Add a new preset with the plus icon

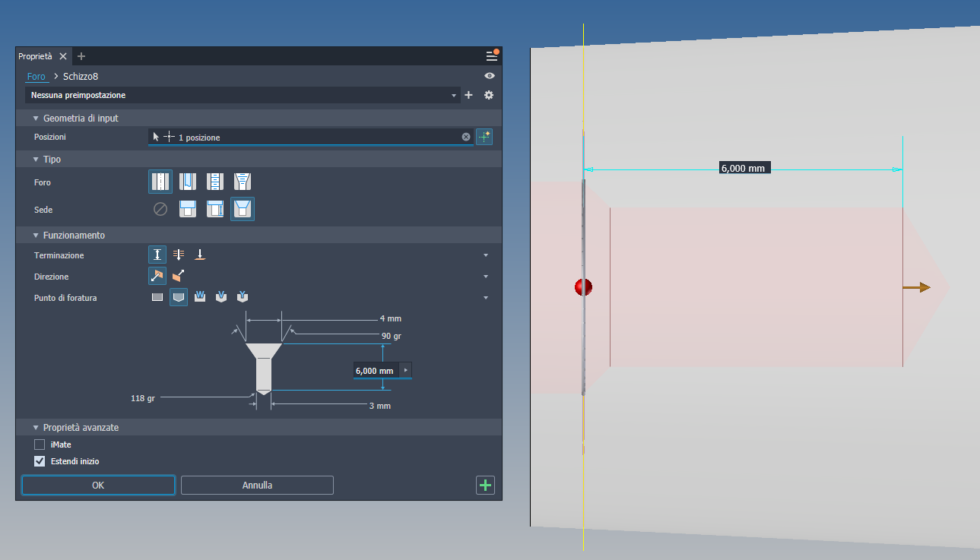[x=468, y=95]
